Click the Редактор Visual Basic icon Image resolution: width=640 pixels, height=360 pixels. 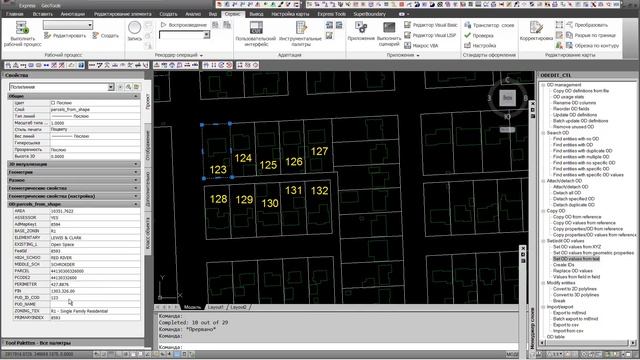(x=407, y=25)
